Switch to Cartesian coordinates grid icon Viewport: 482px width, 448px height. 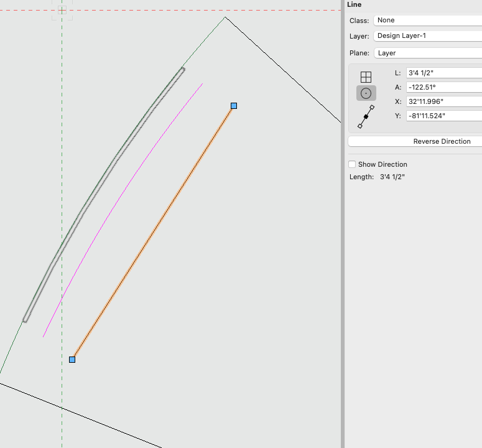[366, 77]
